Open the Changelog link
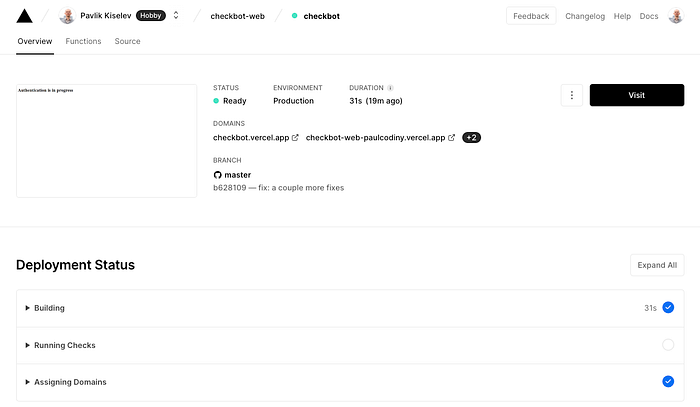700x407 pixels. click(x=585, y=16)
